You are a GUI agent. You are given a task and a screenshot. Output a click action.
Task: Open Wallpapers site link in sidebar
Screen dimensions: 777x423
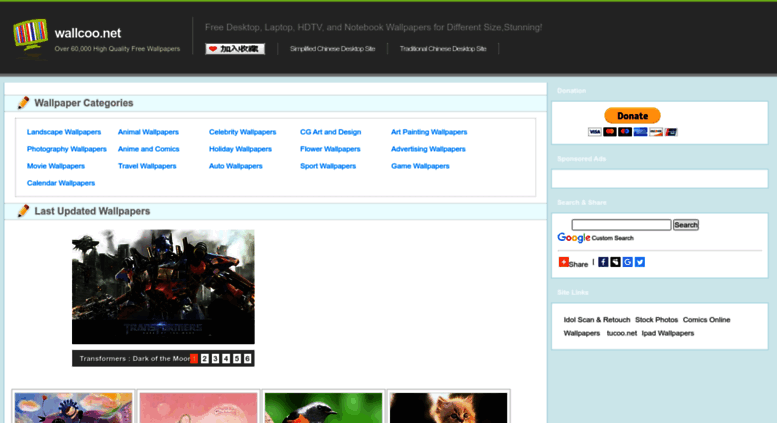582,333
